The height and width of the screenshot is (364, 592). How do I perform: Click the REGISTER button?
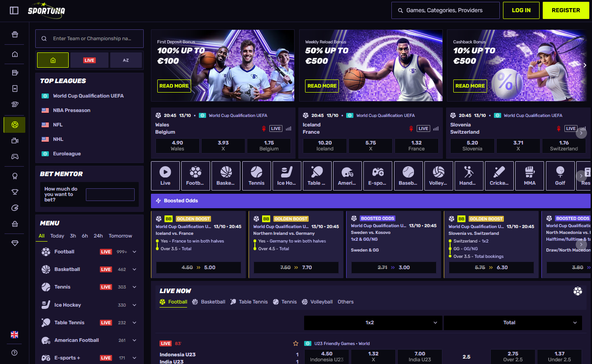pos(566,10)
